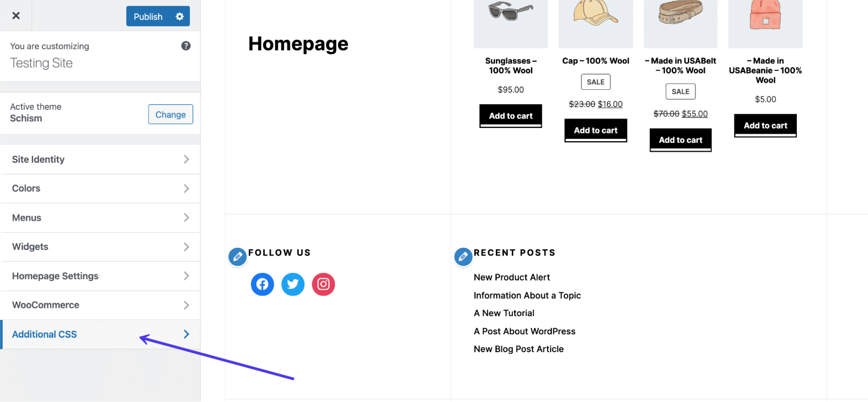
Task: Click the pencil edit icon beside Recent Posts
Action: coord(463,256)
